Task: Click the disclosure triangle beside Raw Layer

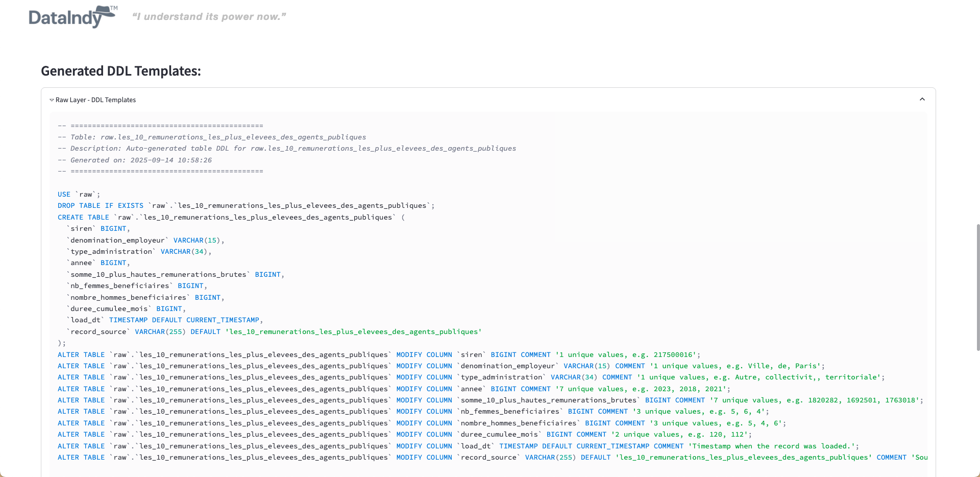Action: (51, 100)
